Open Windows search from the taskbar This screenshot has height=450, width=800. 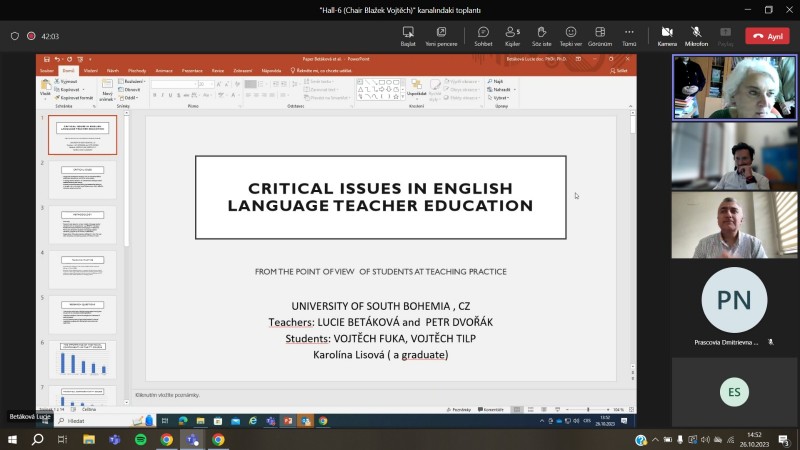(37, 440)
